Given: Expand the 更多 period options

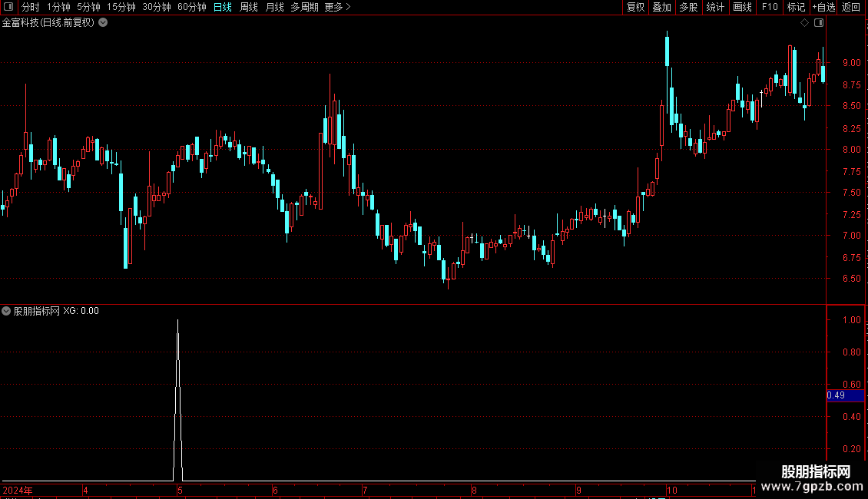Looking at the screenshot, I should point(337,7).
